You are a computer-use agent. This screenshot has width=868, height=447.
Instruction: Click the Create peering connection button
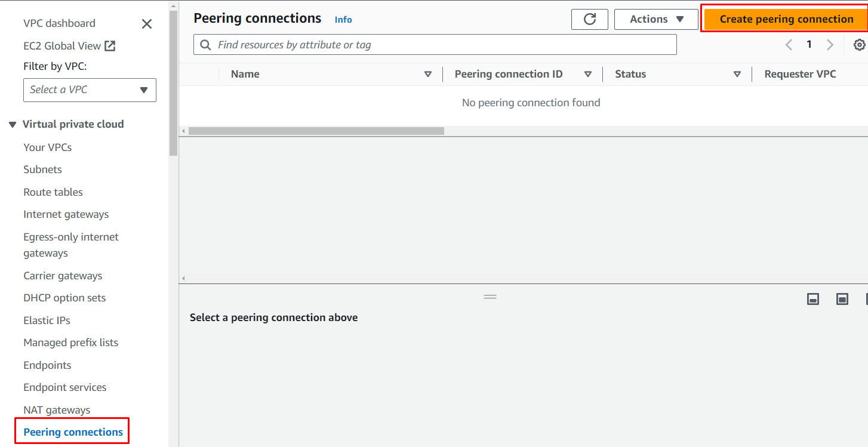(786, 19)
